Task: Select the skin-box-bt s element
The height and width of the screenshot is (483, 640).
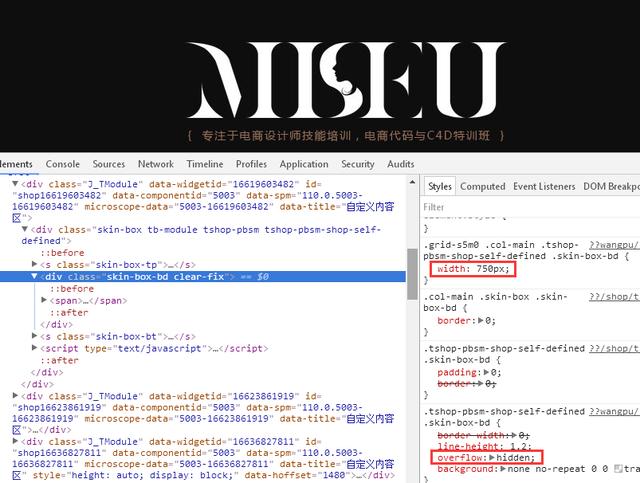Action: pos(118,336)
